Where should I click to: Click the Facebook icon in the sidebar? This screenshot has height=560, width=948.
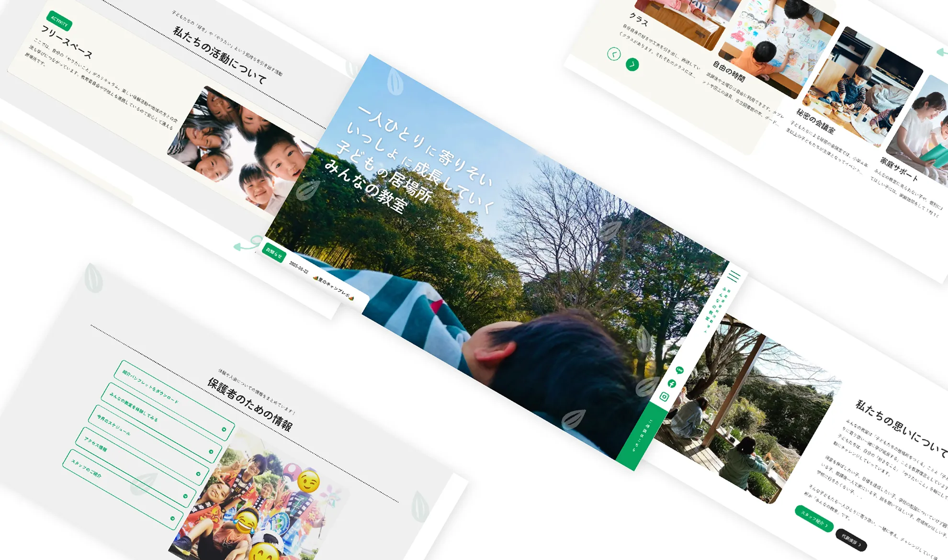pos(672,383)
